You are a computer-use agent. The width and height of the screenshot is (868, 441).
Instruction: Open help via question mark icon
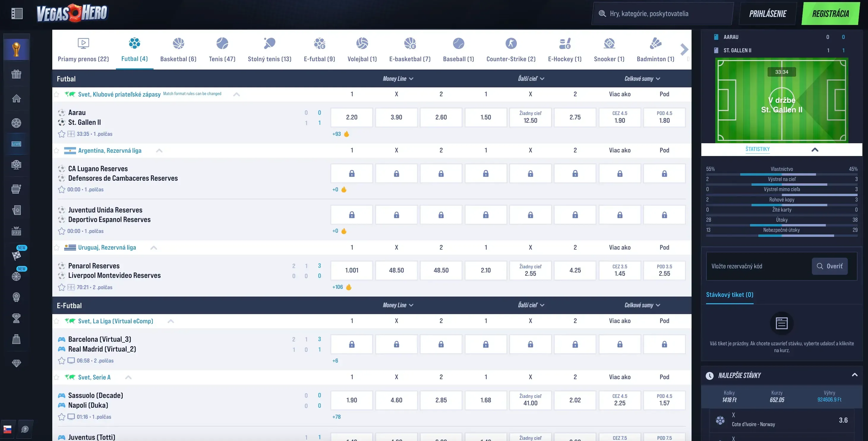point(25,429)
